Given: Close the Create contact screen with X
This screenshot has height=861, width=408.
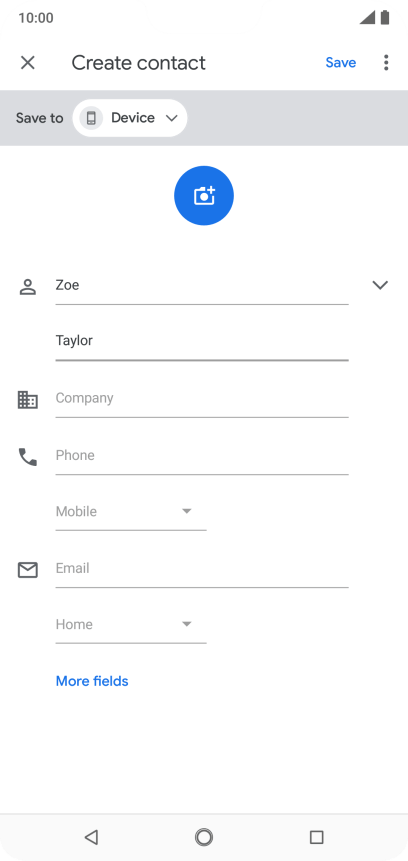Looking at the screenshot, I should click(27, 63).
